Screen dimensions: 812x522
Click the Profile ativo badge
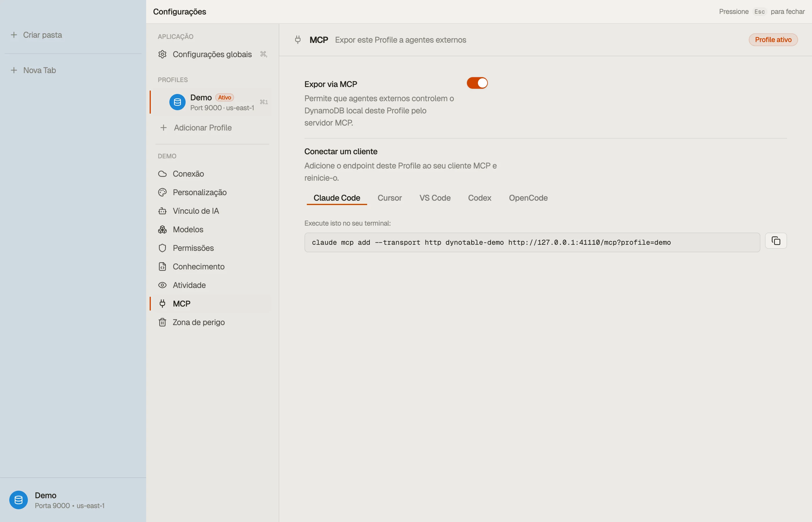(x=773, y=40)
